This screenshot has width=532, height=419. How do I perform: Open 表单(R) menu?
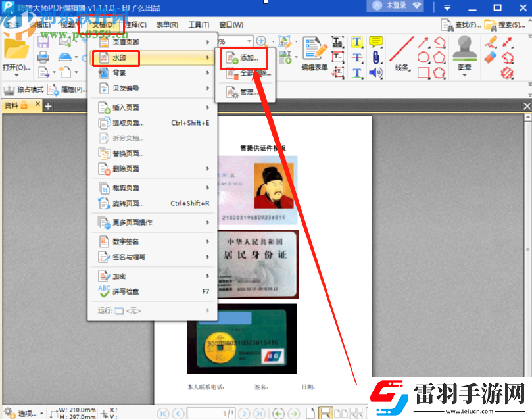(167, 25)
